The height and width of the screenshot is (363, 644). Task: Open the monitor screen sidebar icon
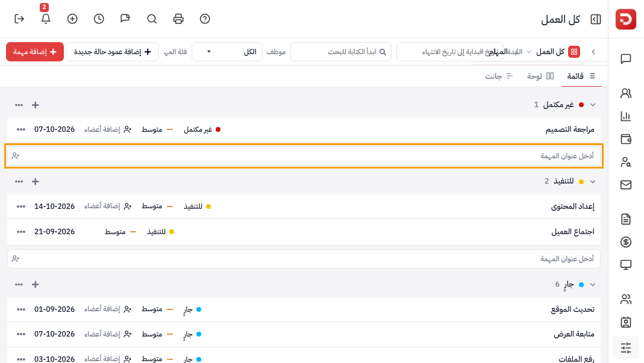coord(626,265)
